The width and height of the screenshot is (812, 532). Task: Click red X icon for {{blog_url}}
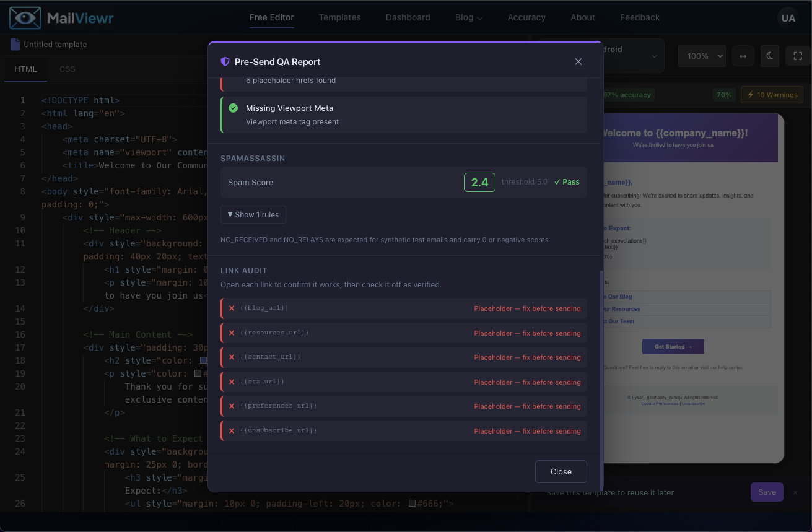tap(232, 308)
